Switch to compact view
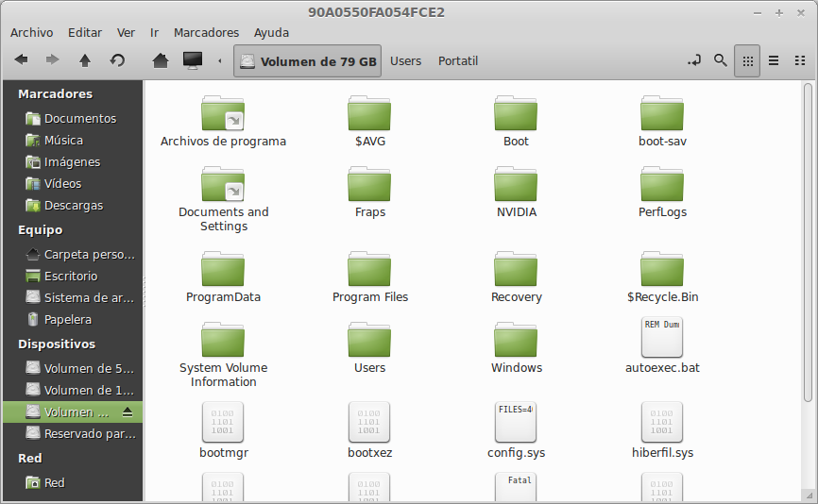Viewport: 818px width, 504px height. [x=800, y=60]
